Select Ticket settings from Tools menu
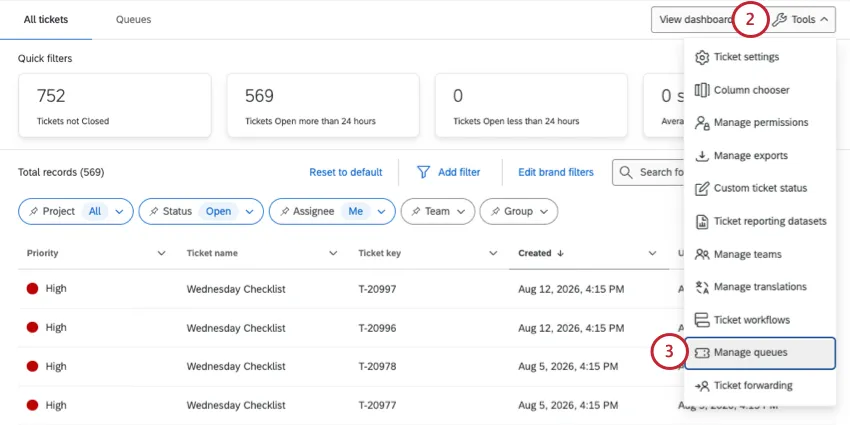 (x=760, y=57)
